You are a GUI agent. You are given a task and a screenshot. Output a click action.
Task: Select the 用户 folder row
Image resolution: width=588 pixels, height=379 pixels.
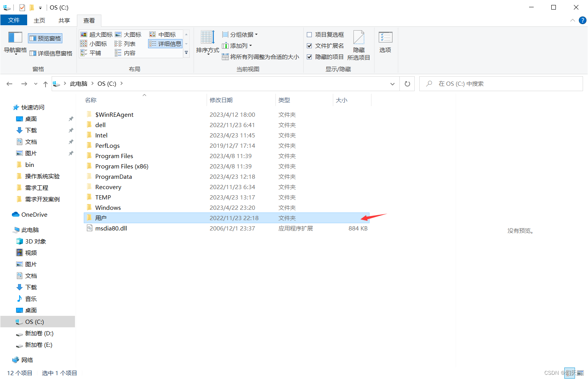click(x=226, y=218)
